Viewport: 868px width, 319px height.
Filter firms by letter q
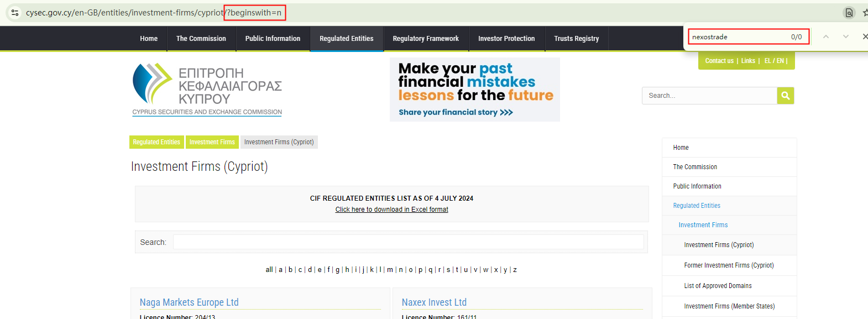[431, 270]
